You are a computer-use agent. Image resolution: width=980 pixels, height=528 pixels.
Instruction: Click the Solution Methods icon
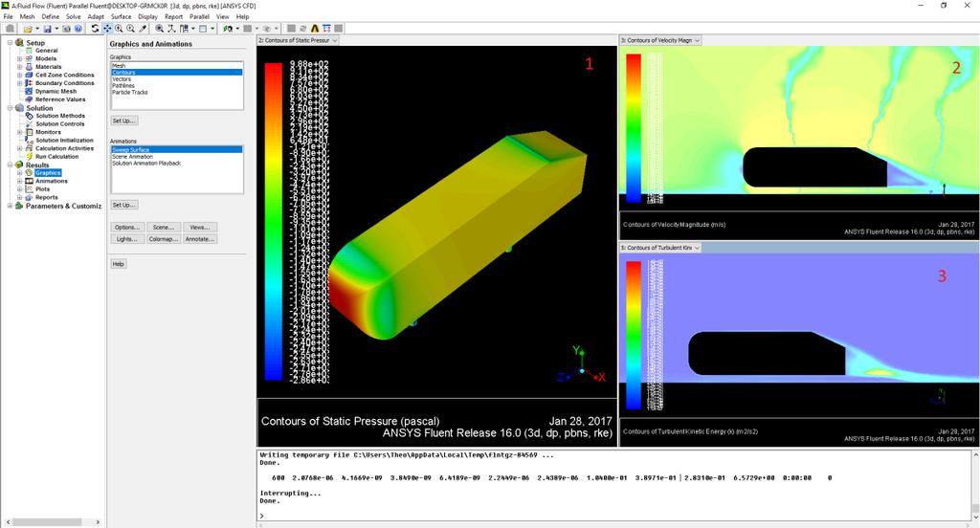[x=29, y=116]
